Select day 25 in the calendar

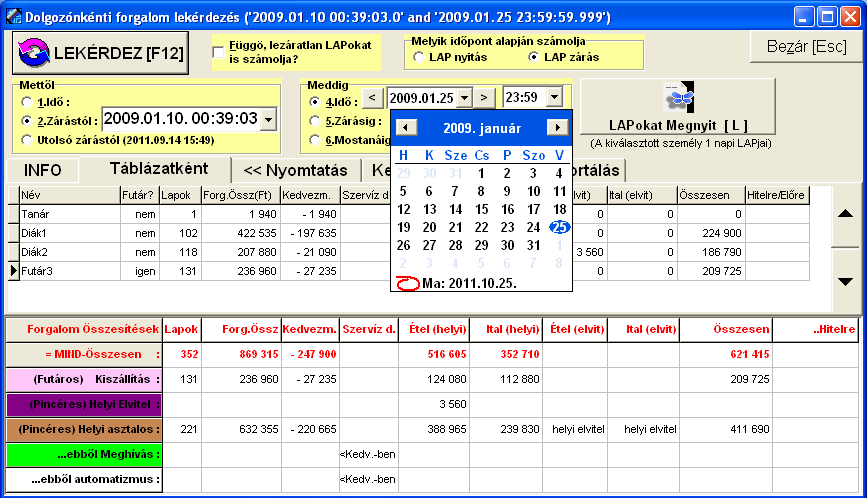coord(559,227)
